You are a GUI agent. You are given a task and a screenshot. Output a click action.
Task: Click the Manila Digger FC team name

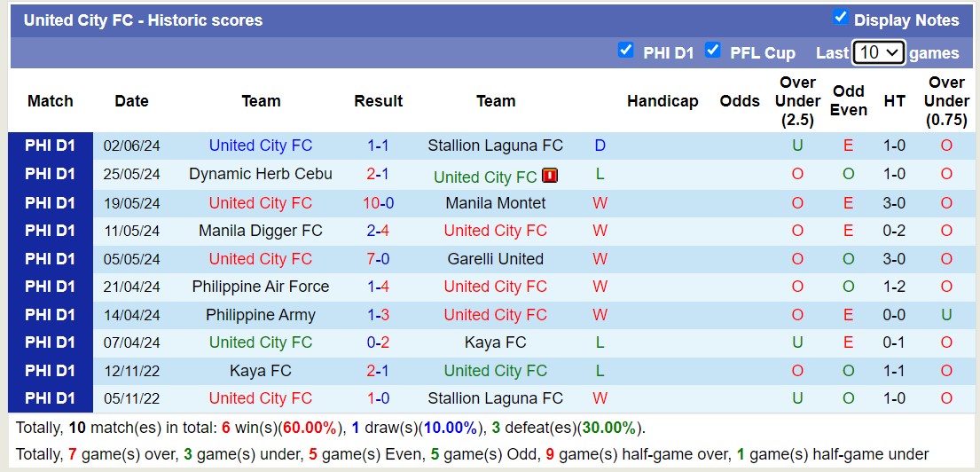pyautogui.click(x=261, y=231)
